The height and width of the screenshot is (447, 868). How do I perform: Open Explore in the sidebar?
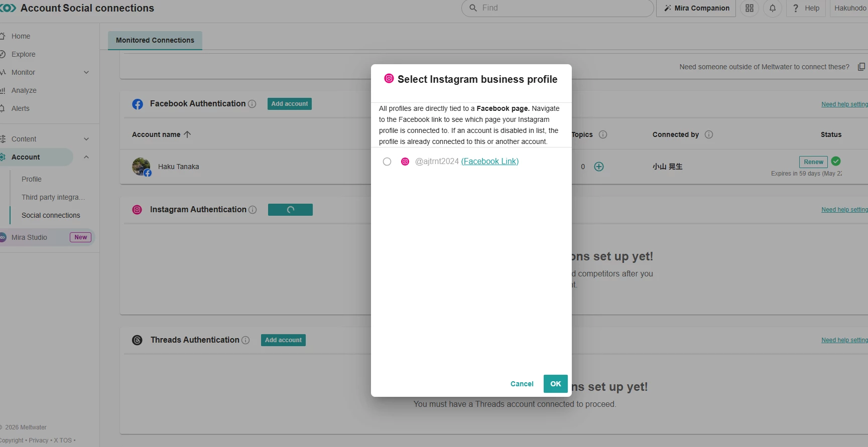click(23, 54)
